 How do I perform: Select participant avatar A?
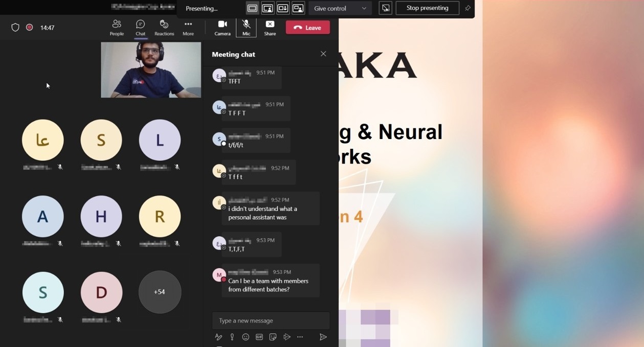(43, 217)
